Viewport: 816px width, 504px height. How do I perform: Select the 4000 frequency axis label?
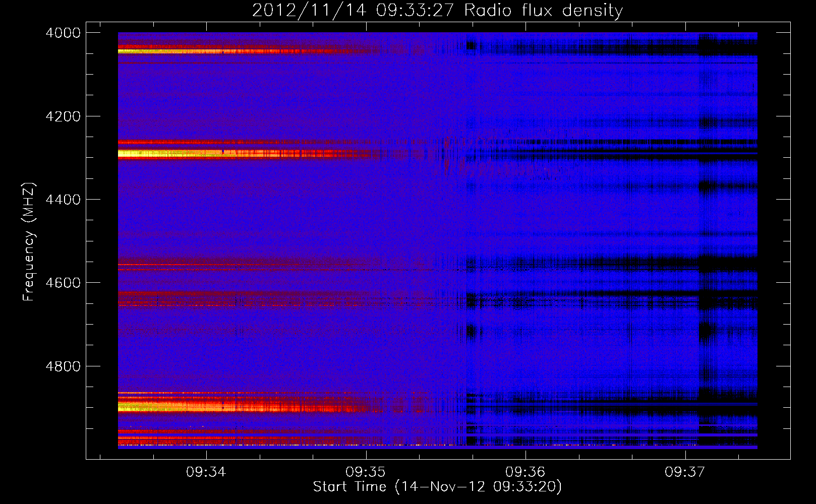click(63, 33)
